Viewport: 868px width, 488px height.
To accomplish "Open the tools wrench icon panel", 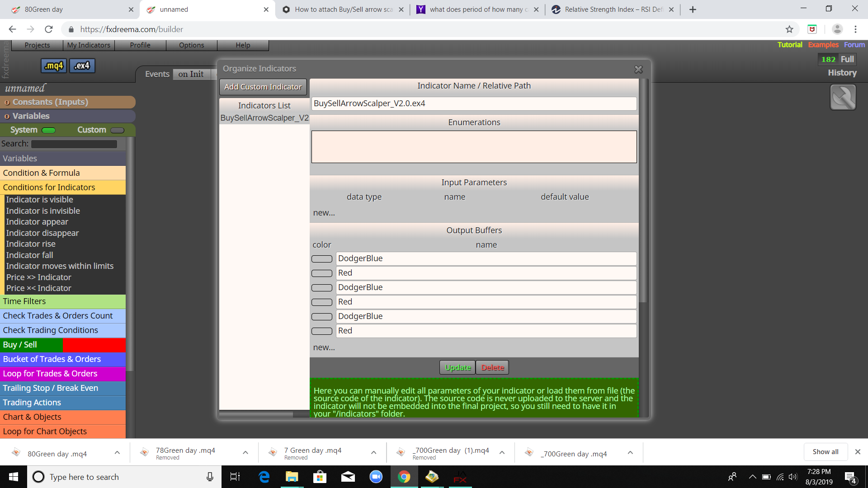I will pyautogui.click(x=843, y=97).
